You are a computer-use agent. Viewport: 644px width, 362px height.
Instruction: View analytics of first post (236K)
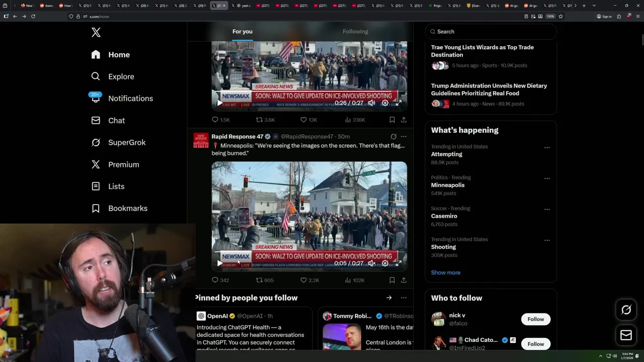click(355, 120)
